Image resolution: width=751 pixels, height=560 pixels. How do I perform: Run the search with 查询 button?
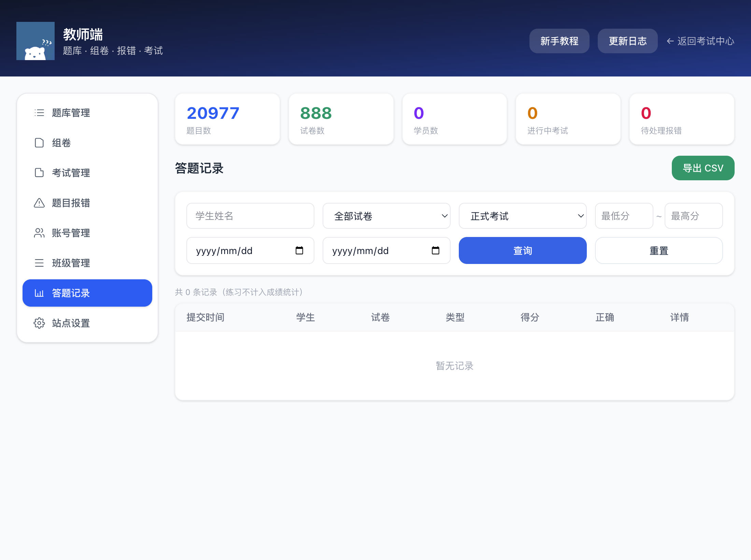click(x=523, y=250)
